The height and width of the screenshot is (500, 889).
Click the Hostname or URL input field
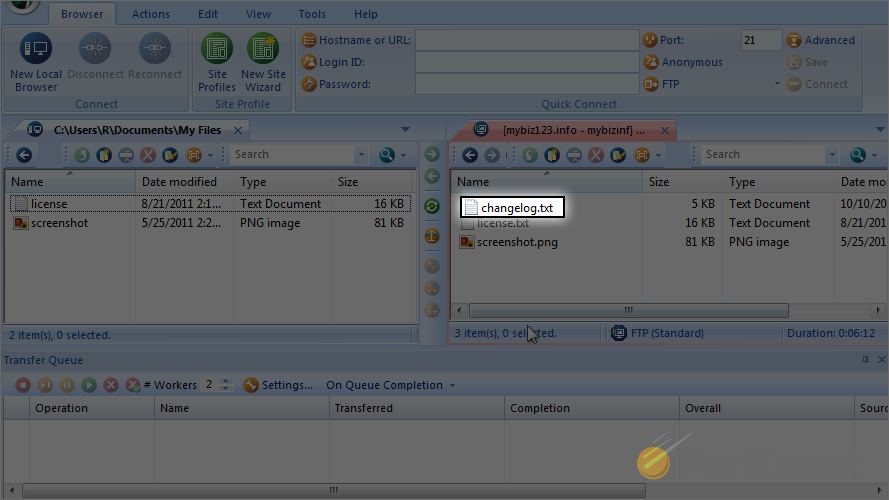(526, 40)
